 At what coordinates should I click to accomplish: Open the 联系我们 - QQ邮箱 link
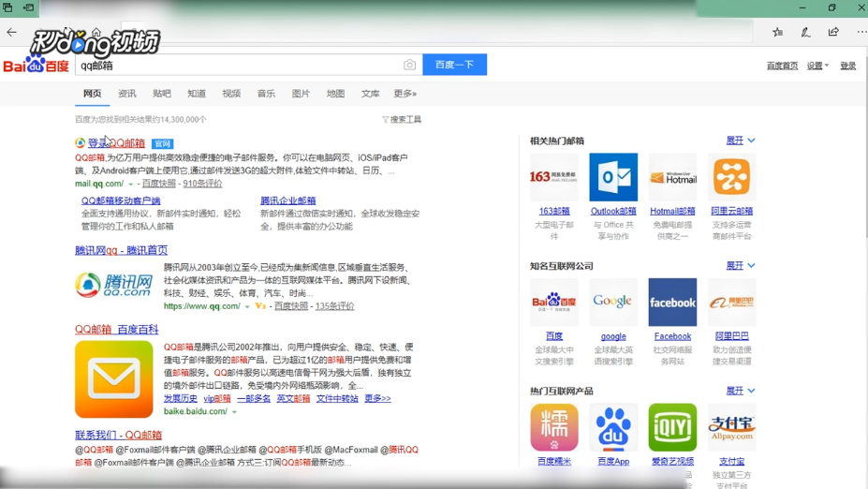pyautogui.click(x=119, y=436)
